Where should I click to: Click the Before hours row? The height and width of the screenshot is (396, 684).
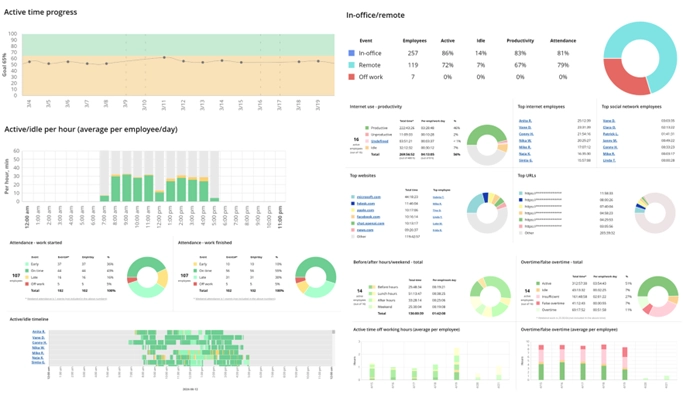click(x=407, y=287)
